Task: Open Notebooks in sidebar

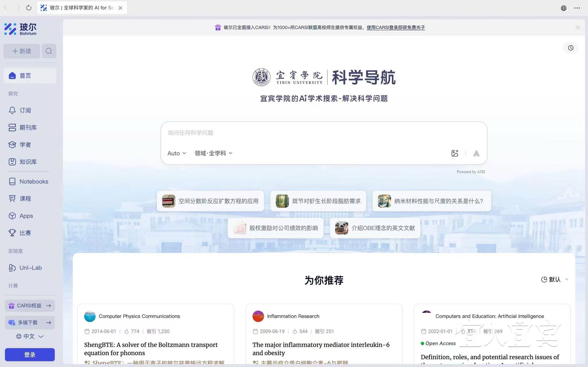Action: [34, 182]
